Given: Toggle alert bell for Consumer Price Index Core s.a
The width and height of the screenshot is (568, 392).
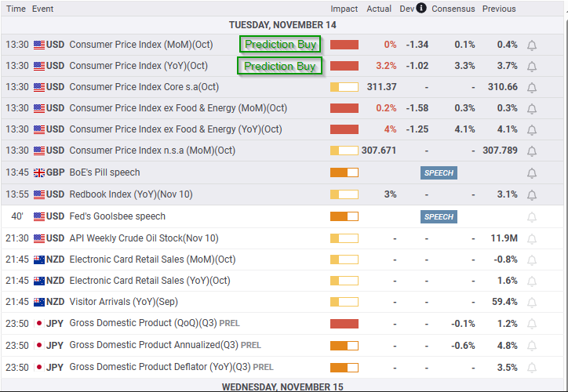Looking at the screenshot, I should point(531,88).
